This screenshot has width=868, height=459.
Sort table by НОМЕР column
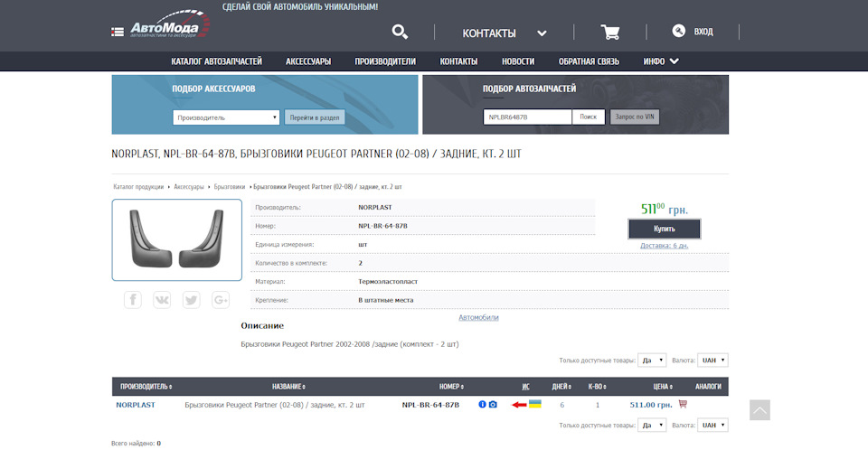point(452,387)
